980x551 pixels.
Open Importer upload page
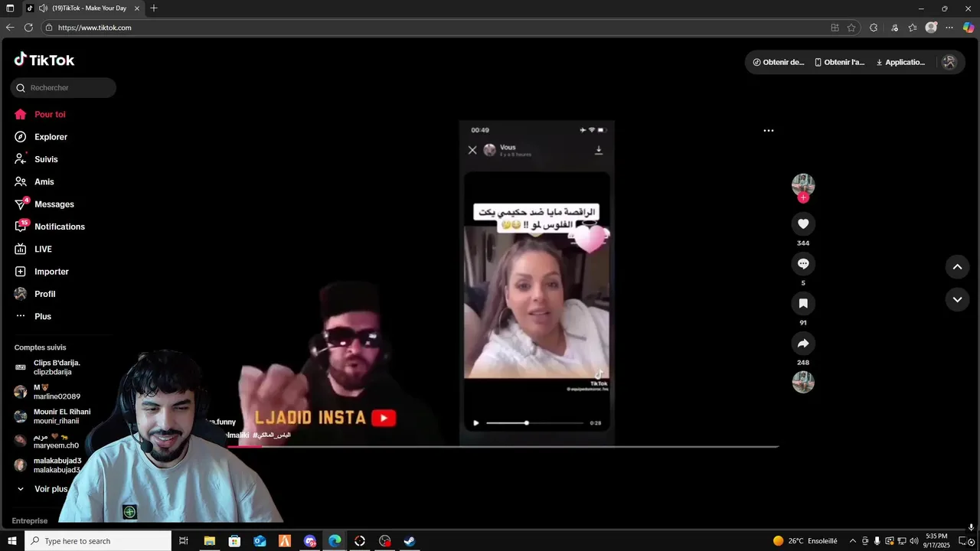click(x=41, y=272)
